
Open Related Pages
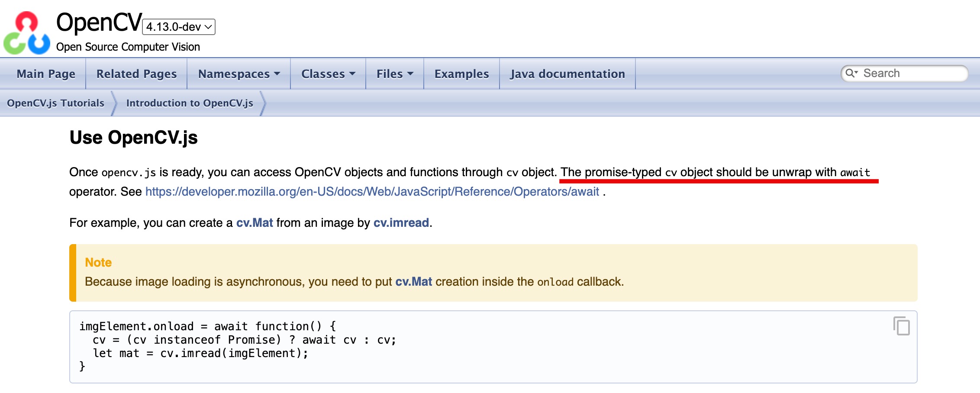[136, 74]
